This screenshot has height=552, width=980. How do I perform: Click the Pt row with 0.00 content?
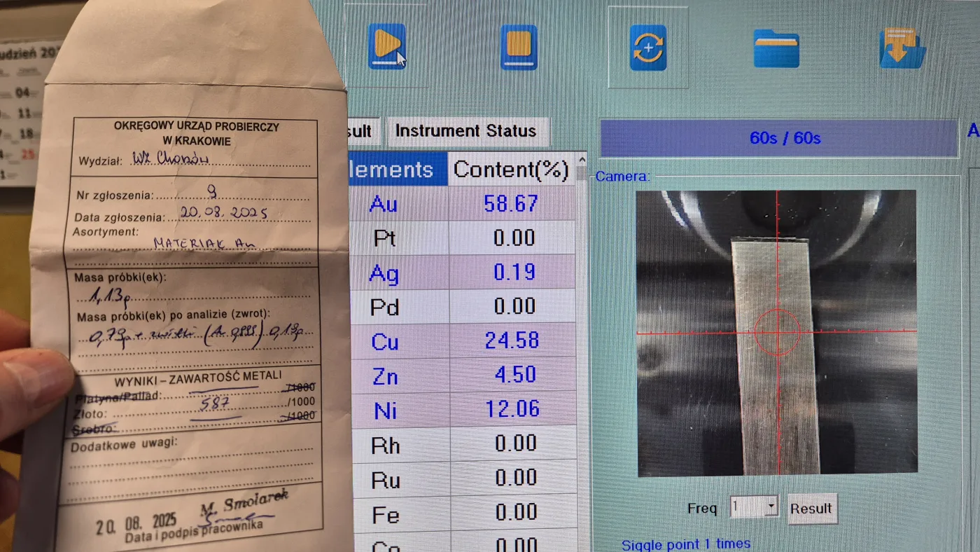tap(463, 238)
